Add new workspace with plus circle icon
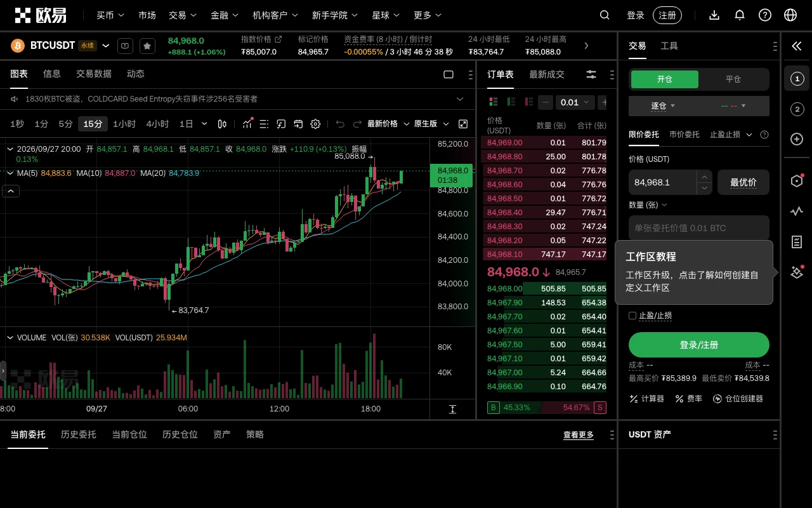812x508 pixels. [x=797, y=139]
